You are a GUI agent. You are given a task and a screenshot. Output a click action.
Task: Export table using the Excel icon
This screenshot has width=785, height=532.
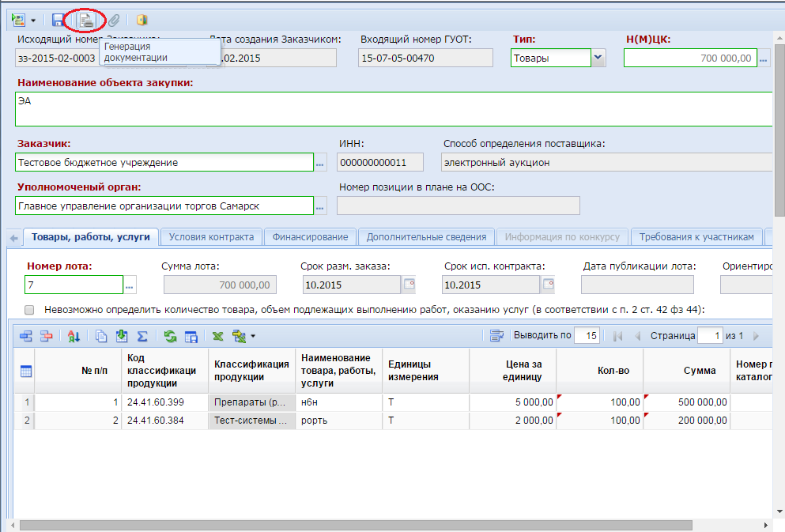click(217, 336)
